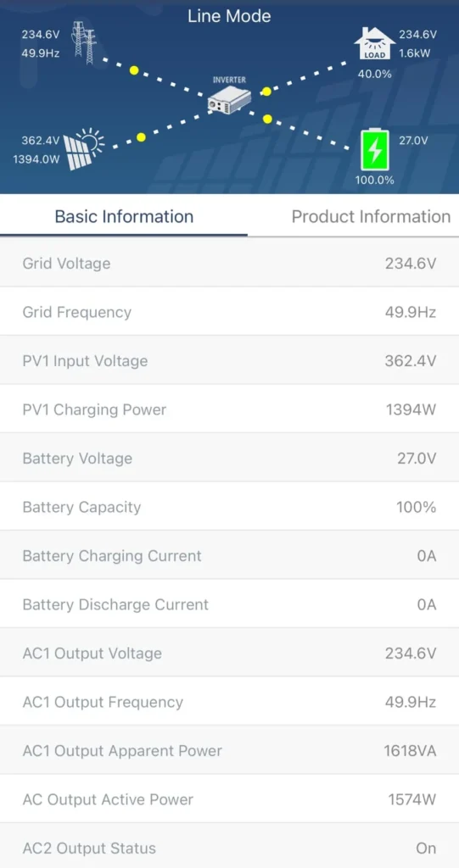Tap the Line Mode title
The height and width of the screenshot is (868, 459).
[x=229, y=16]
